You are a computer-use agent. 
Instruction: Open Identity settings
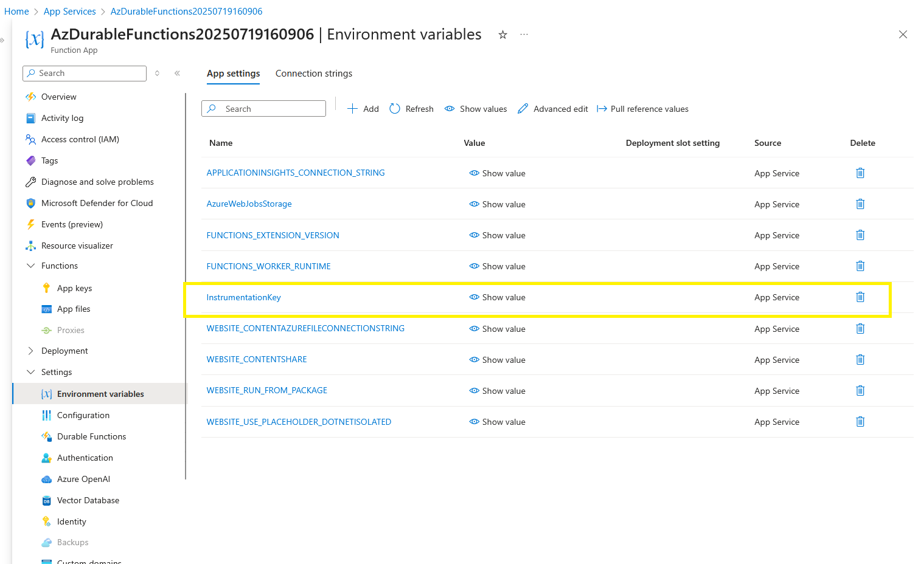71,521
